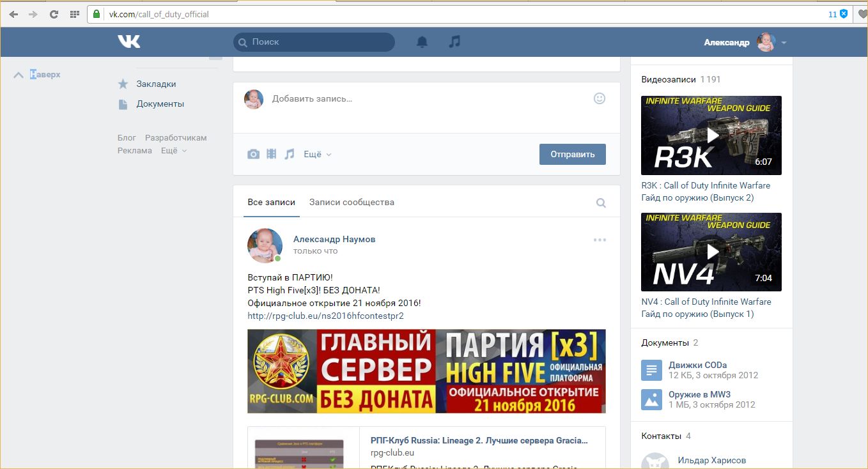The image size is (868, 469).
Task: Open the Разработчикам footer link
Action: [176, 137]
